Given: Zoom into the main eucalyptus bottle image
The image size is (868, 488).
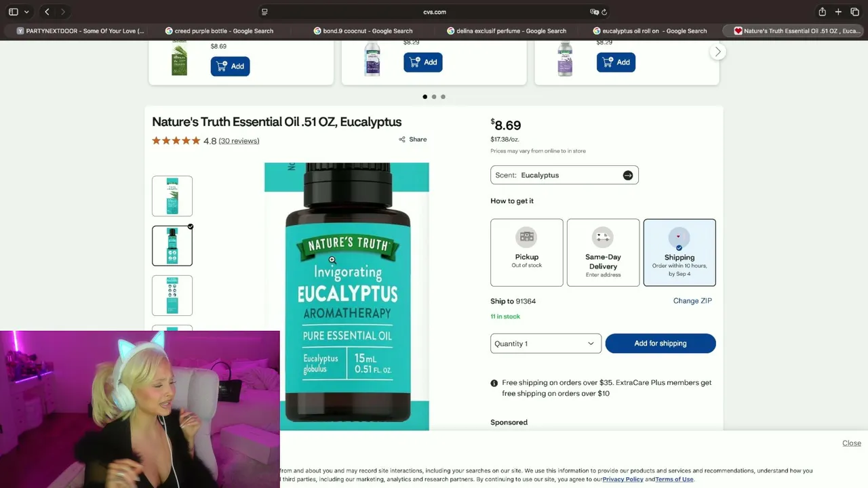Looking at the screenshot, I should click(347, 296).
